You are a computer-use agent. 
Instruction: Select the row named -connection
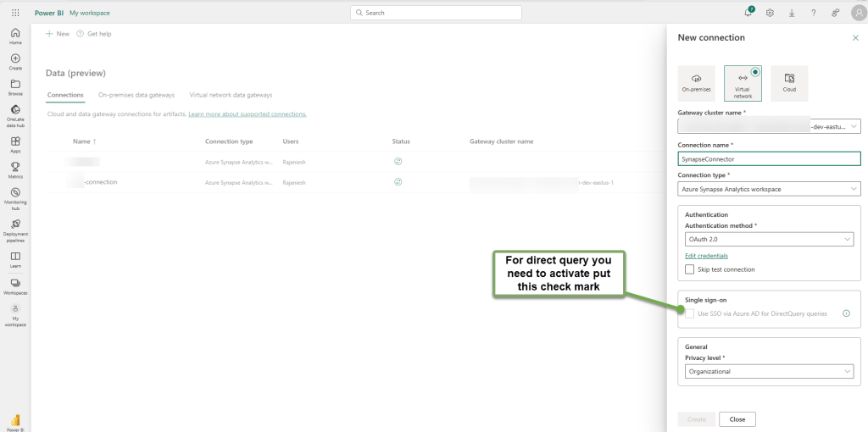(x=356, y=182)
